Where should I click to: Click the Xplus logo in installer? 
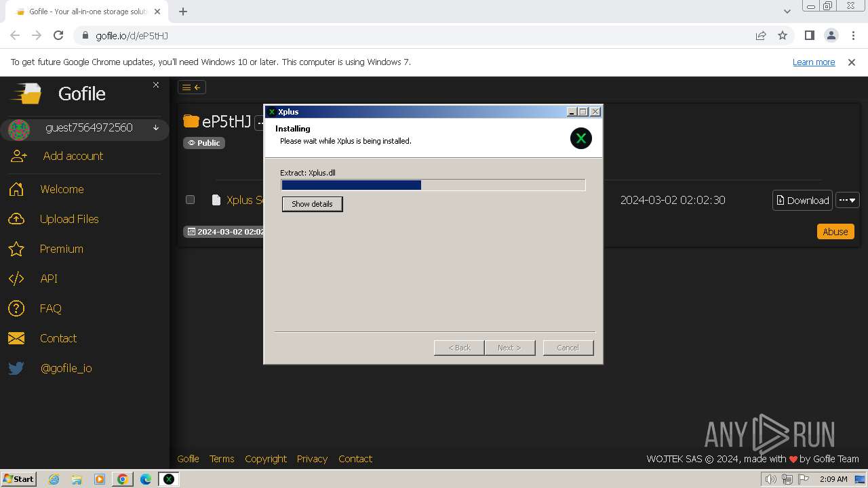[581, 138]
